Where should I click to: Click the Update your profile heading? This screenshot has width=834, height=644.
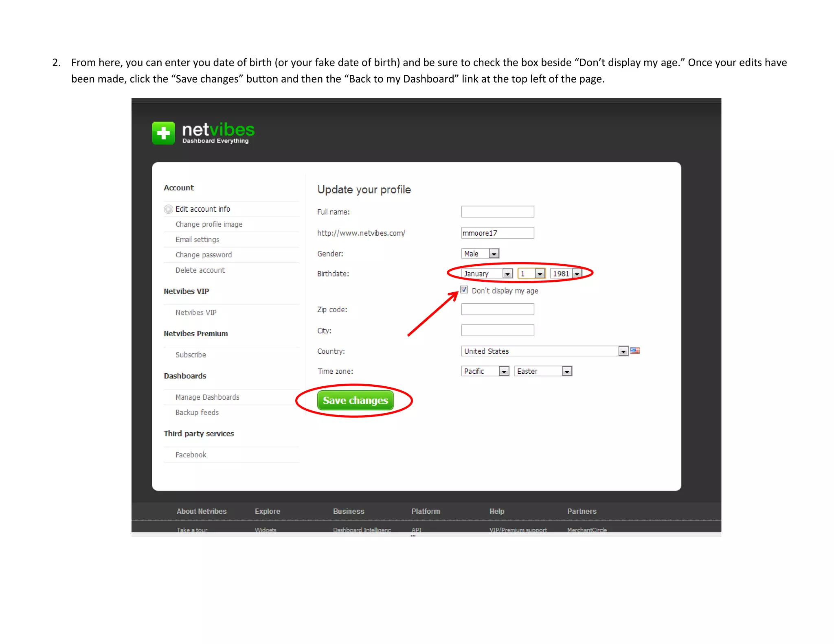tap(364, 190)
